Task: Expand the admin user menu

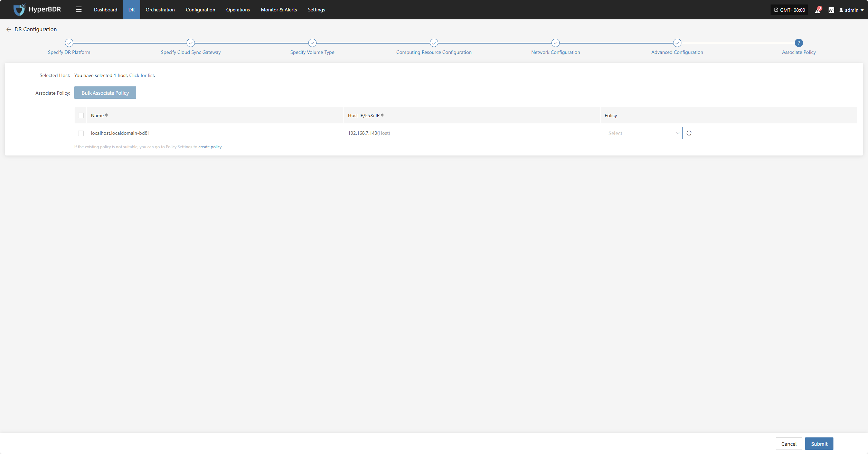Action: click(851, 10)
